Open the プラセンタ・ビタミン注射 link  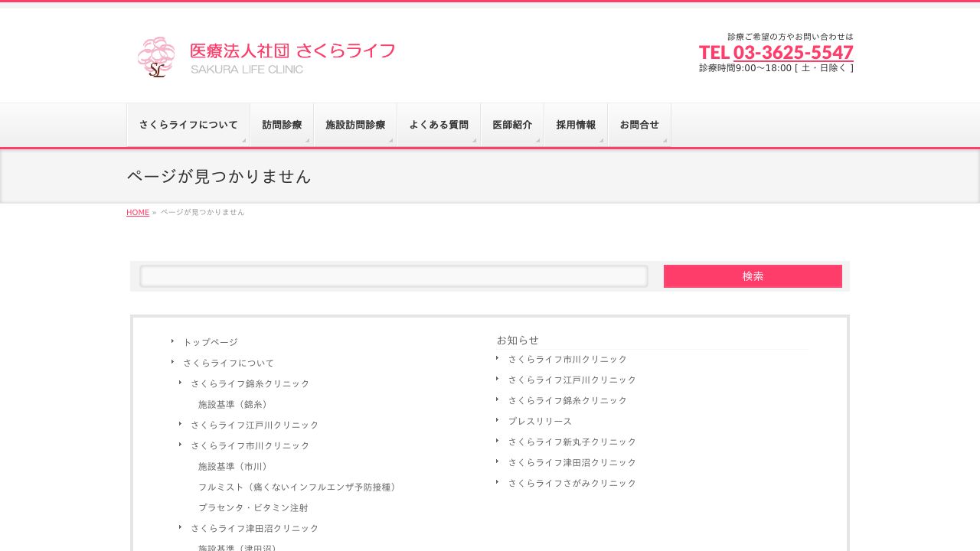[x=253, y=507]
